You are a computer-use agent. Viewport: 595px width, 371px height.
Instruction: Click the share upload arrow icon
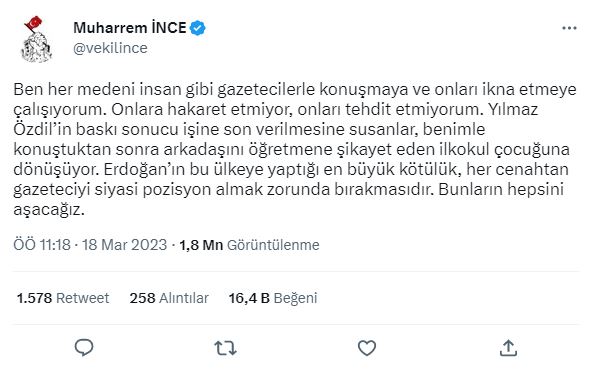pos(508,348)
